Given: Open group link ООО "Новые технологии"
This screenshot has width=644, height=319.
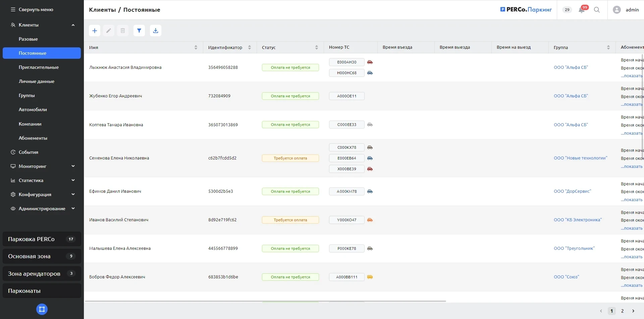Looking at the screenshot, I should (x=580, y=158).
